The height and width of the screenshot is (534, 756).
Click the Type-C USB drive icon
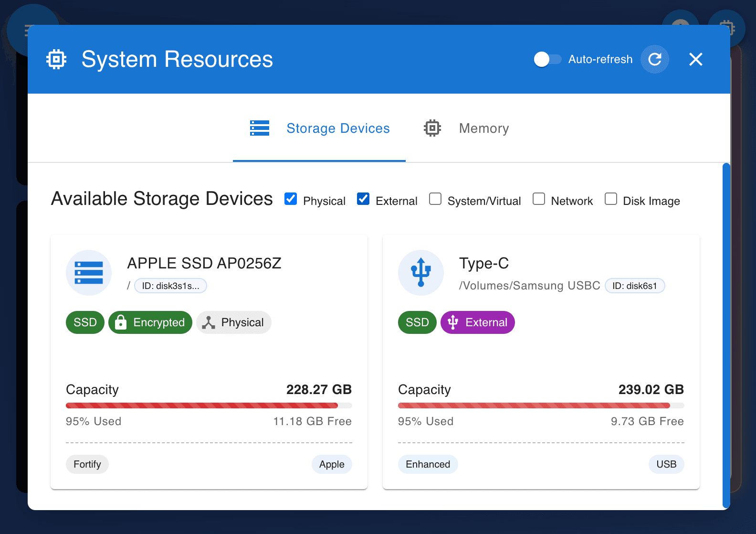coord(421,273)
